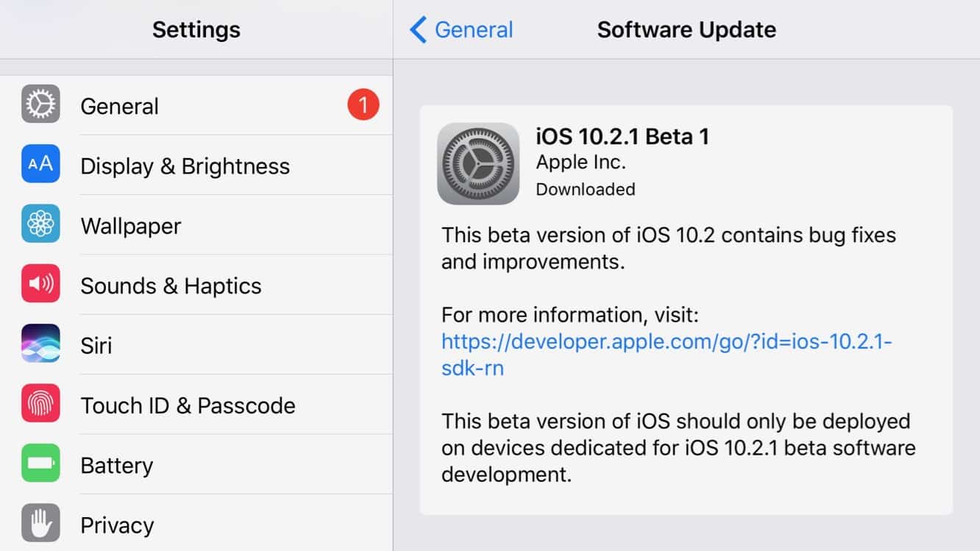The height and width of the screenshot is (551, 980).
Task: Tap the Wallpaper flower icon
Action: pyautogui.click(x=40, y=225)
